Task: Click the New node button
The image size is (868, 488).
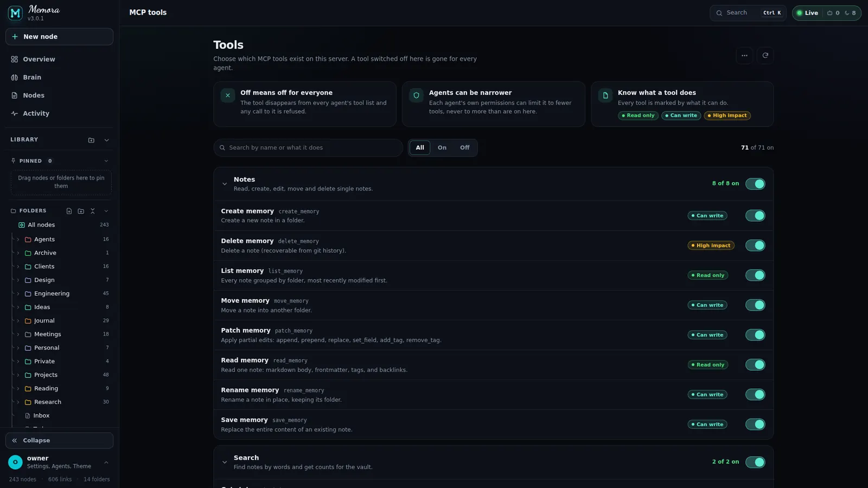Action: coord(59,37)
